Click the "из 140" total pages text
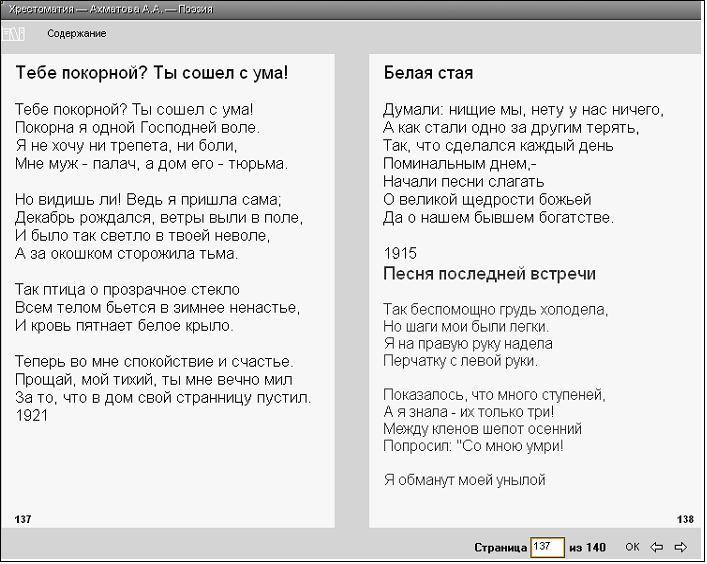 (587, 547)
